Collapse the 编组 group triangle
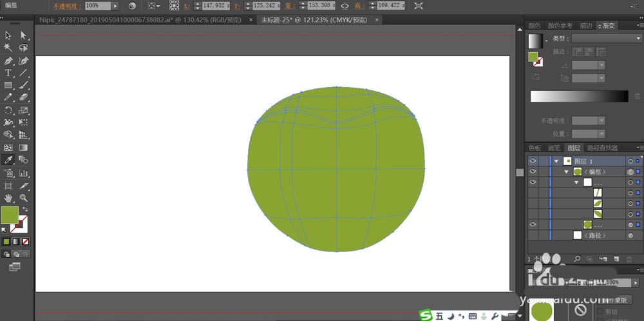 566,172
